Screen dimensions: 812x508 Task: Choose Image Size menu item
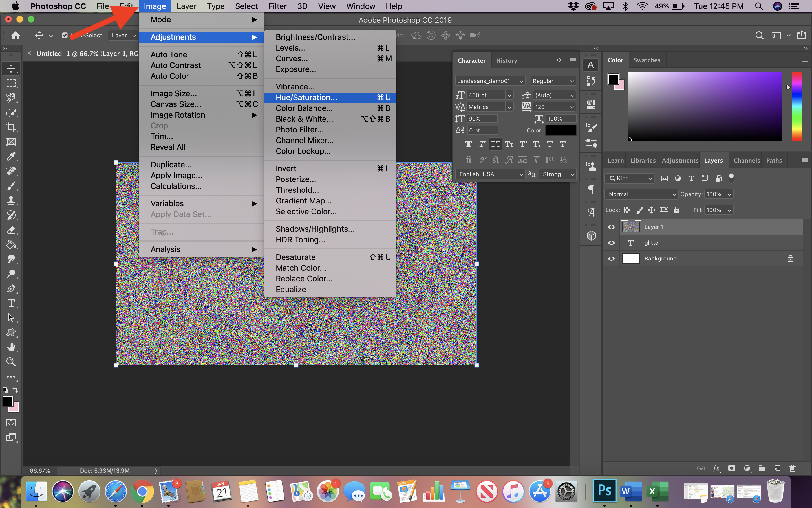201,93
